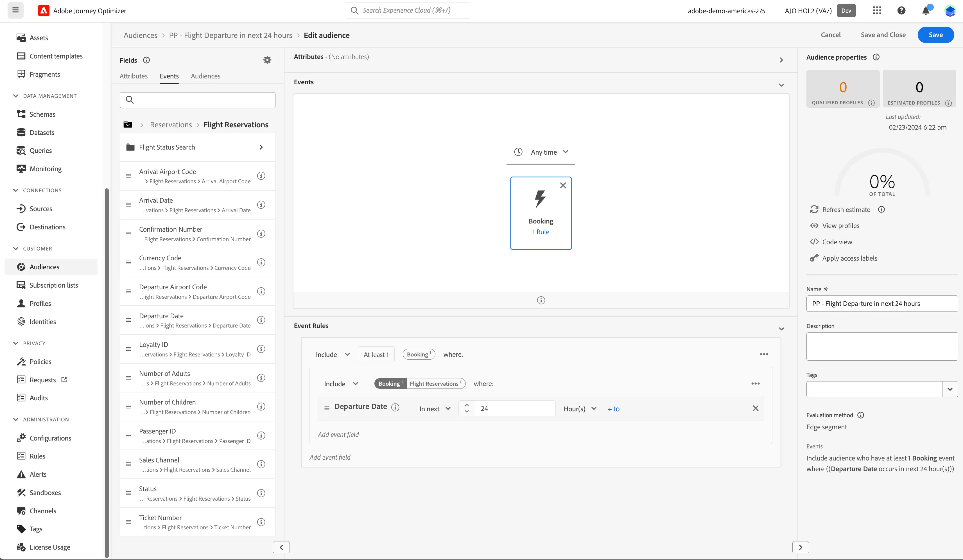This screenshot has width=963, height=560.
Task: Open Flight Reservations rule options ellipsis
Action: point(756,383)
